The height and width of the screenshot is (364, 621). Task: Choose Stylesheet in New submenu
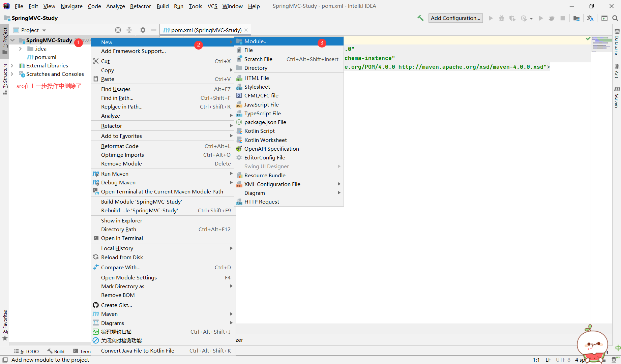[x=289, y=87]
